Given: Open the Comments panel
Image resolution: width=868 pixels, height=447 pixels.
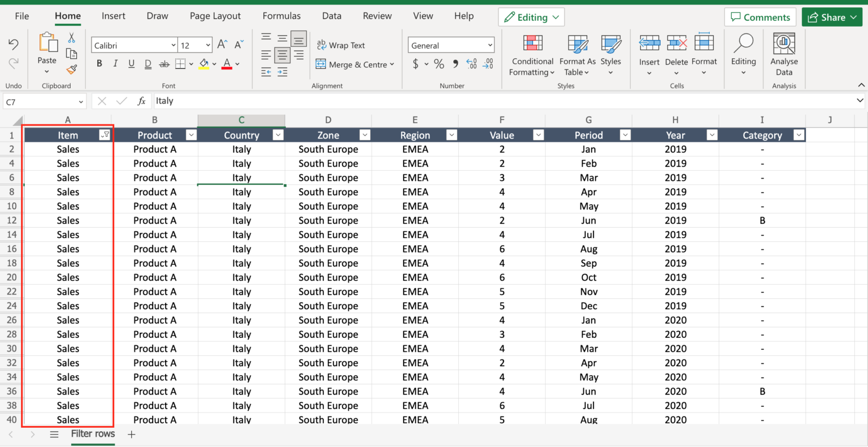Looking at the screenshot, I should 760,16.
